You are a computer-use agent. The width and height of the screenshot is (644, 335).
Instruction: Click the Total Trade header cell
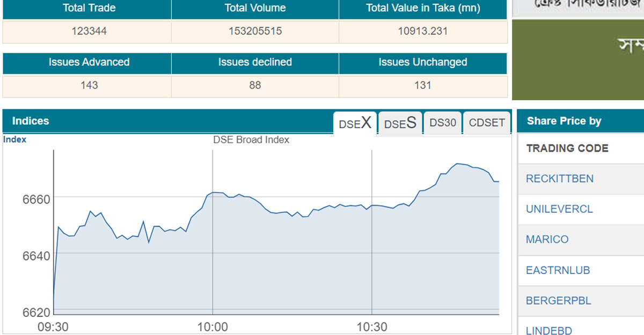[x=89, y=8]
